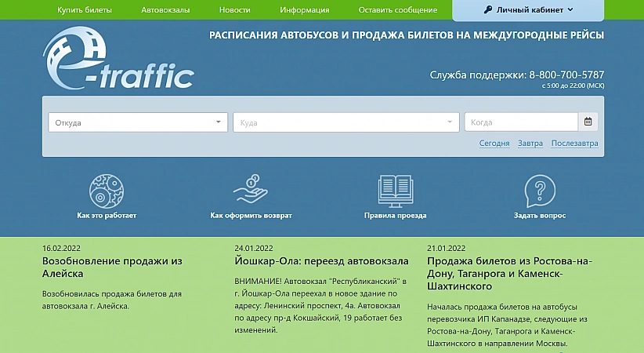Screen dimensions: 644x353
Task: Click the question mark speech bubble icon
Action: [x=539, y=190]
